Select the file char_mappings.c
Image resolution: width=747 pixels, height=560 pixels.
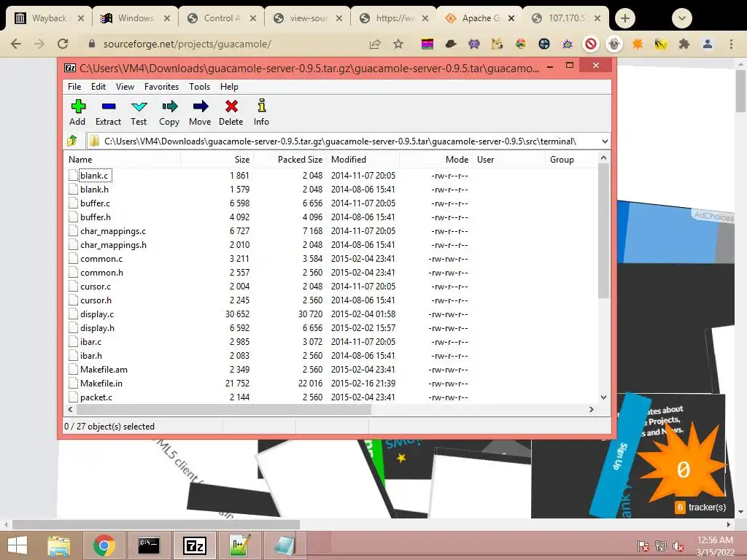click(x=113, y=231)
